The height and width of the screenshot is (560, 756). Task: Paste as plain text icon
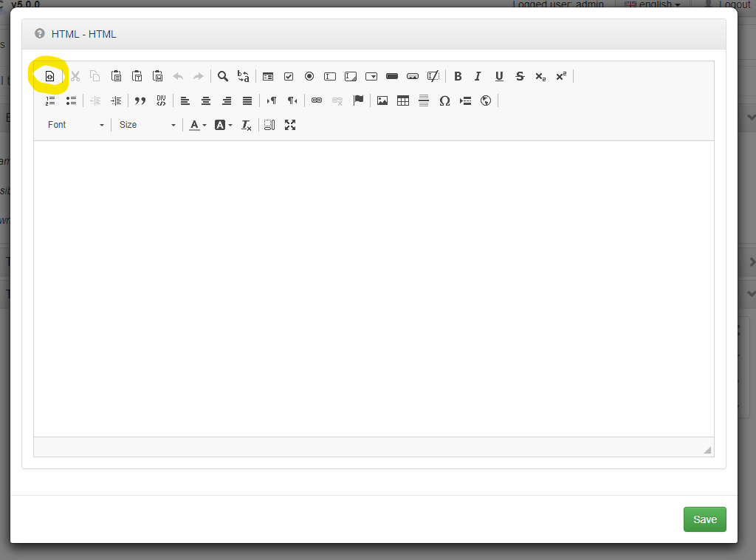pos(137,76)
